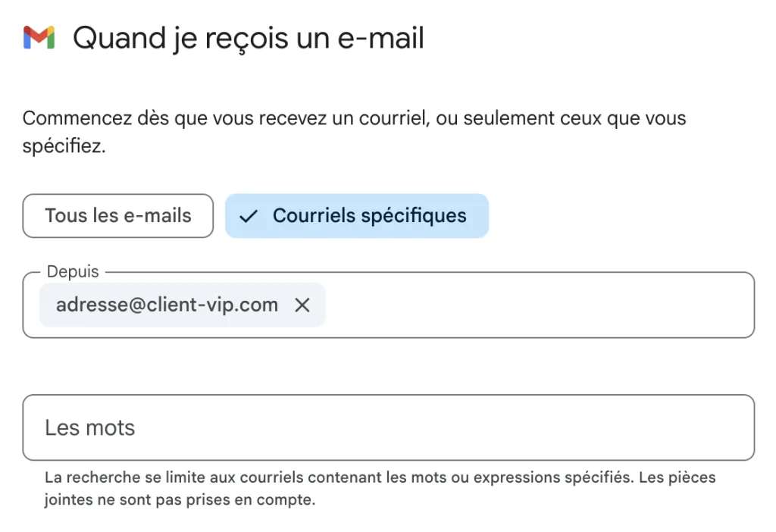Click the checkmark icon beside Courriels spécifiques

(249, 217)
